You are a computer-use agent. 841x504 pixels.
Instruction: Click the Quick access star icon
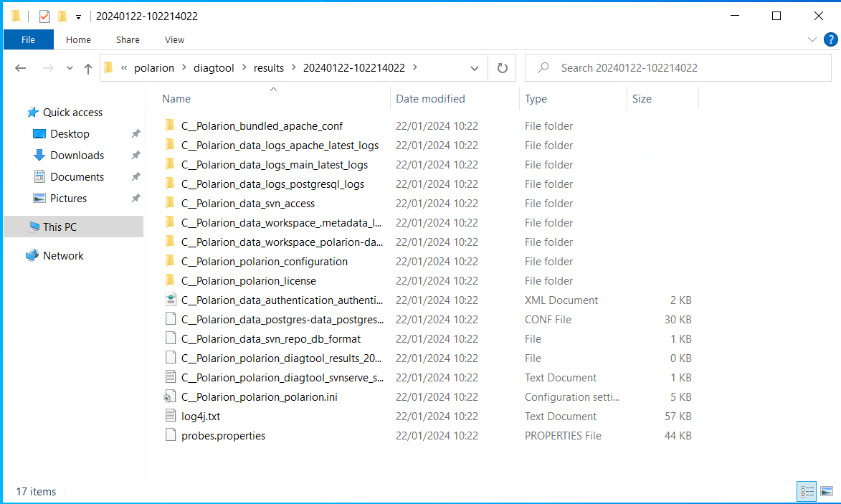(32, 113)
